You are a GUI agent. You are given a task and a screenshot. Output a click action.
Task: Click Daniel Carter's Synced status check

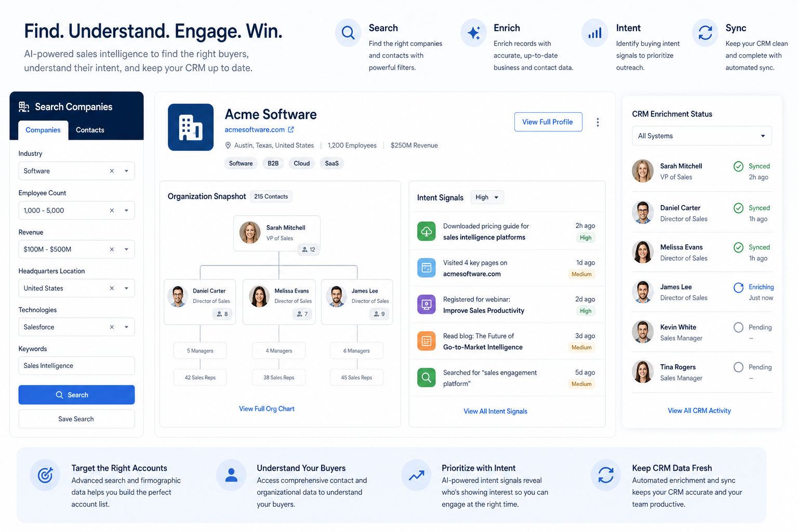coord(738,208)
